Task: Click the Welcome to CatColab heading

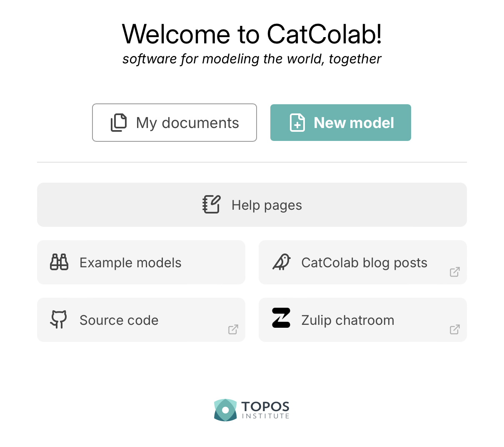Action: (x=252, y=34)
